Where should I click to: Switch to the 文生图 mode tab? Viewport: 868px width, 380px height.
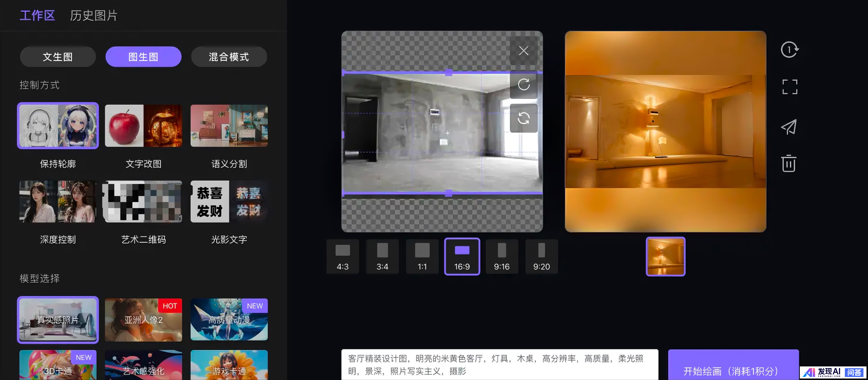point(58,57)
